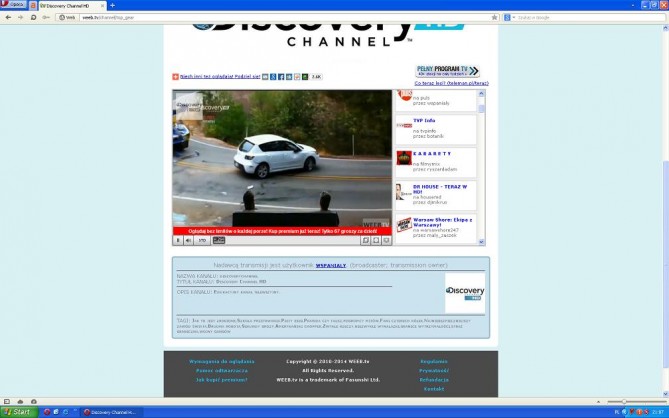Viewport: 669px width, 418px height.
Task: Click the password wand key icon
Action: point(46,17)
